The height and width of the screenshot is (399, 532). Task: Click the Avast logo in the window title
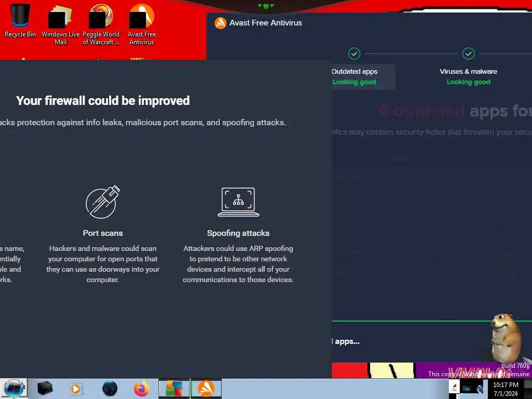tap(220, 23)
